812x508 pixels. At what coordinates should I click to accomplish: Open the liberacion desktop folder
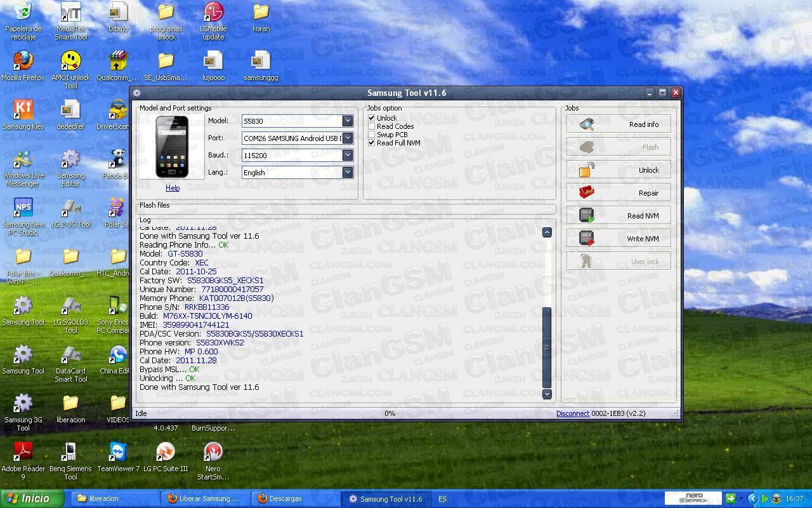pyautogui.click(x=70, y=408)
